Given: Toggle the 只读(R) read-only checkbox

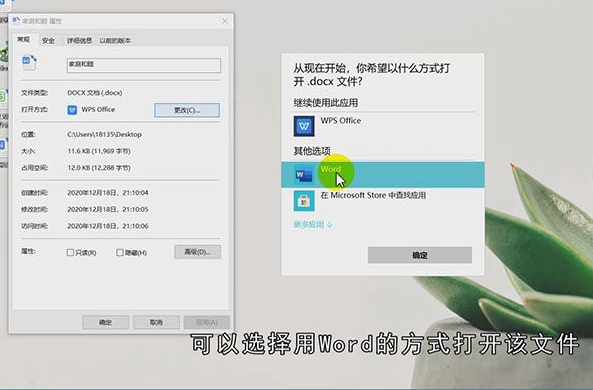Looking at the screenshot, I should (70, 252).
